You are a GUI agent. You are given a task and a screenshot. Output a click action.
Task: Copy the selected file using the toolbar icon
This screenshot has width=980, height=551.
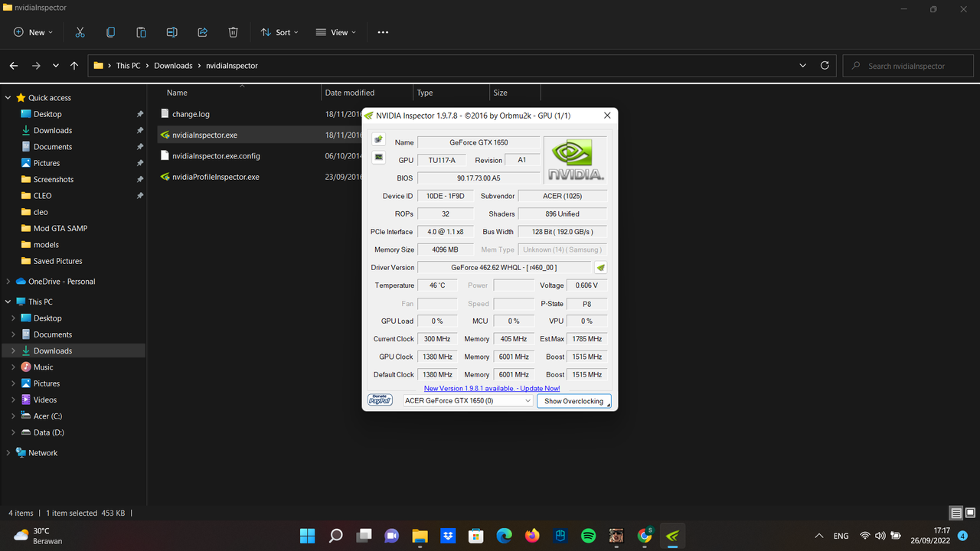tap(110, 32)
